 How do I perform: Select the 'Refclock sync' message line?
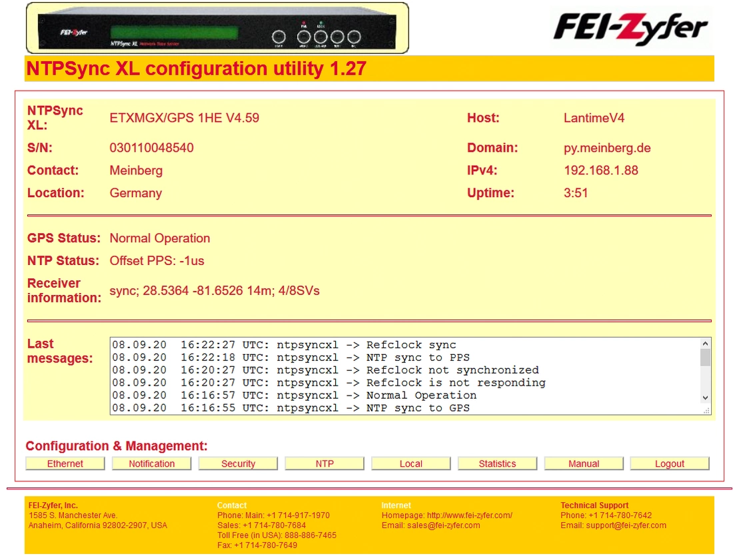pyautogui.click(x=284, y=345)
